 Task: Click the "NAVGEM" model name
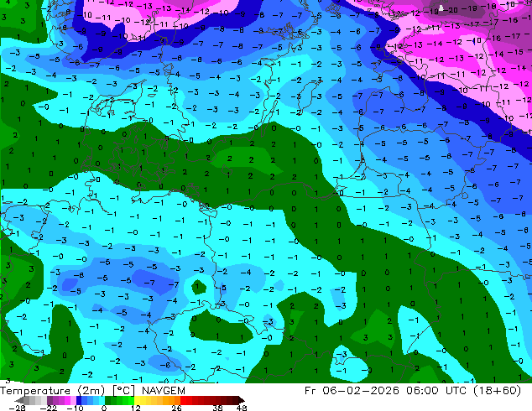(x=164, y=391)
